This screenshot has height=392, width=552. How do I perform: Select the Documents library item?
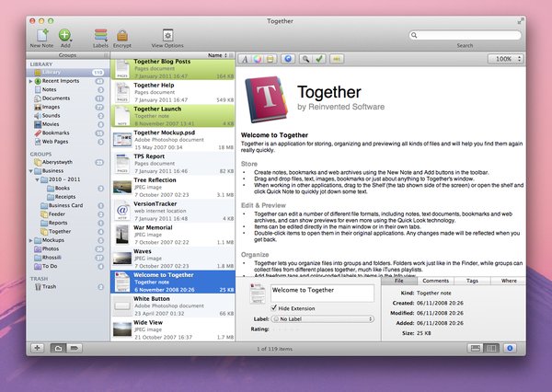point(68,98)
